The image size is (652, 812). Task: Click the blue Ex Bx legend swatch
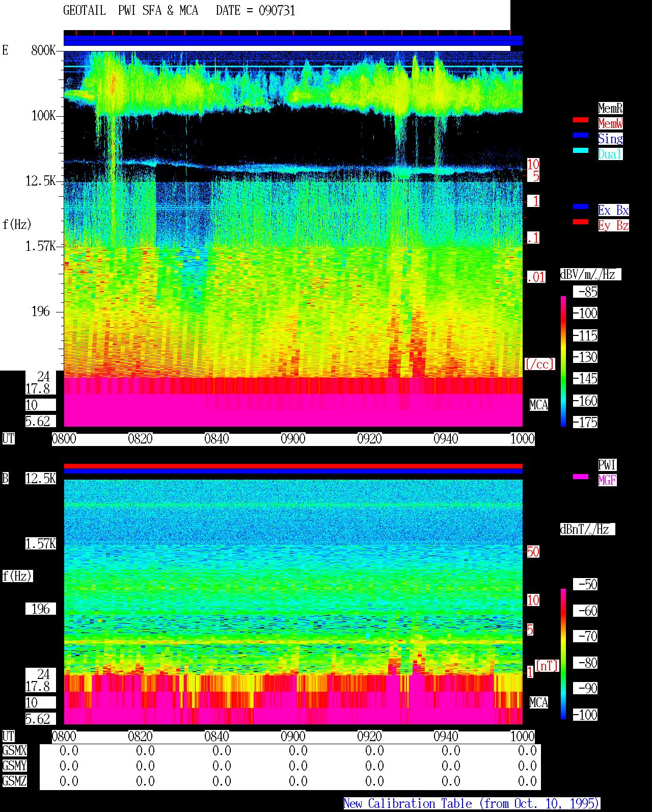pos(581,206)
